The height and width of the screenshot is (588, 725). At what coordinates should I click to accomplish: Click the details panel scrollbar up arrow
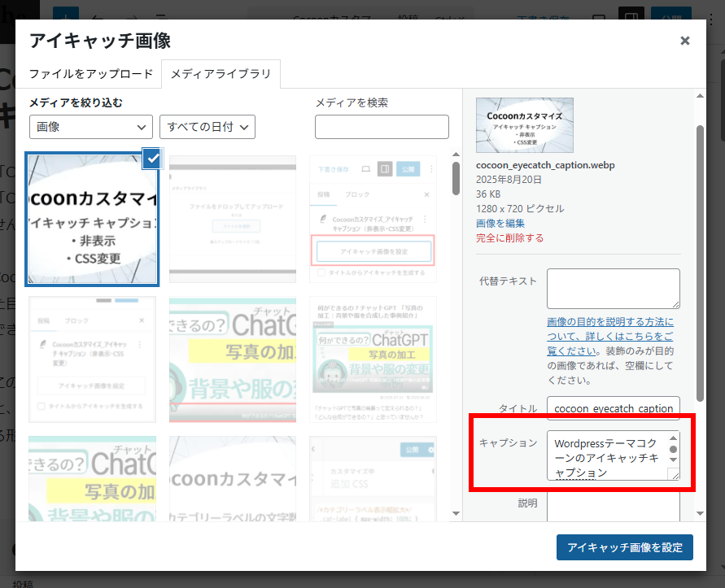(x=700, y=96)
